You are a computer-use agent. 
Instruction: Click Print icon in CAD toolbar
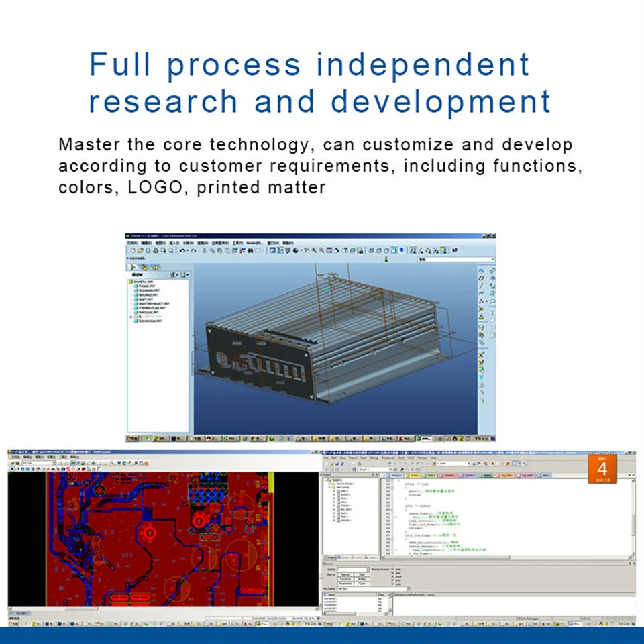[x=155, y=250]
